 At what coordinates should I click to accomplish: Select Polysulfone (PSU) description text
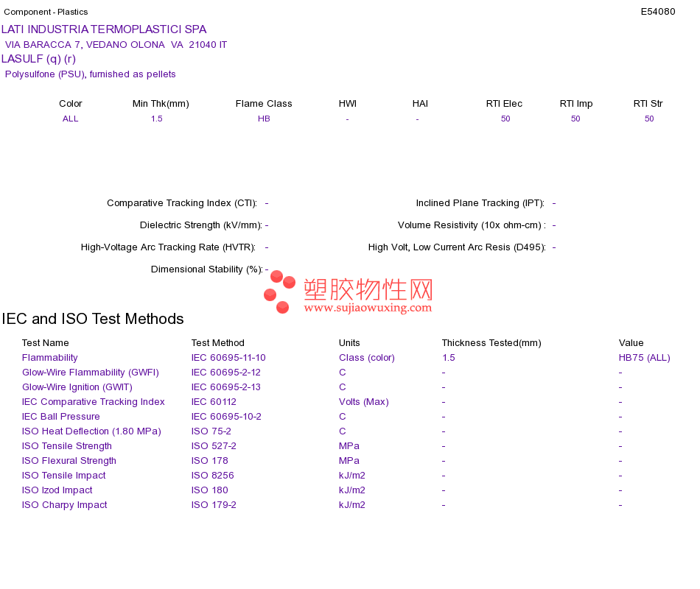90,74
